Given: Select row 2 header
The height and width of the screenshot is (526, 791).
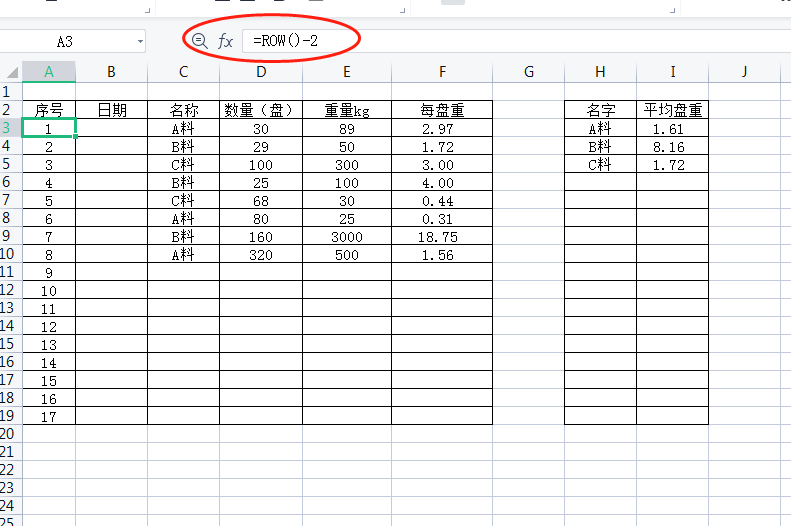Looking at the screenshot, I should pyautogui.click(x=11, y=109).
